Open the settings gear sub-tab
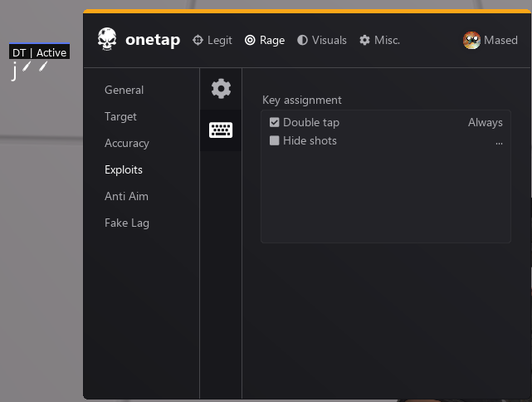 coord(221,89)
